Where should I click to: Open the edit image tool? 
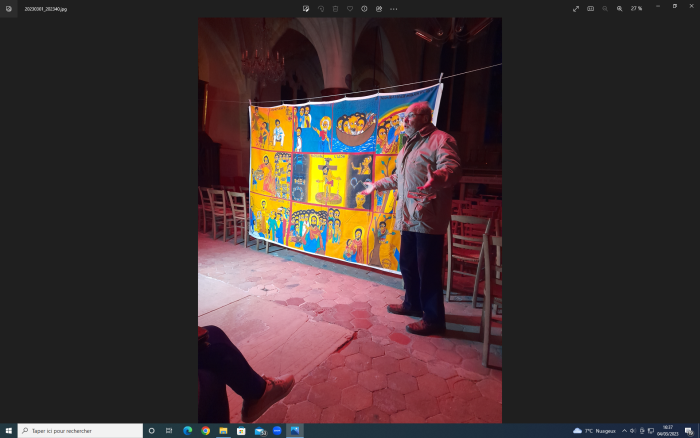pyautogui.click(x=306, y=8)
